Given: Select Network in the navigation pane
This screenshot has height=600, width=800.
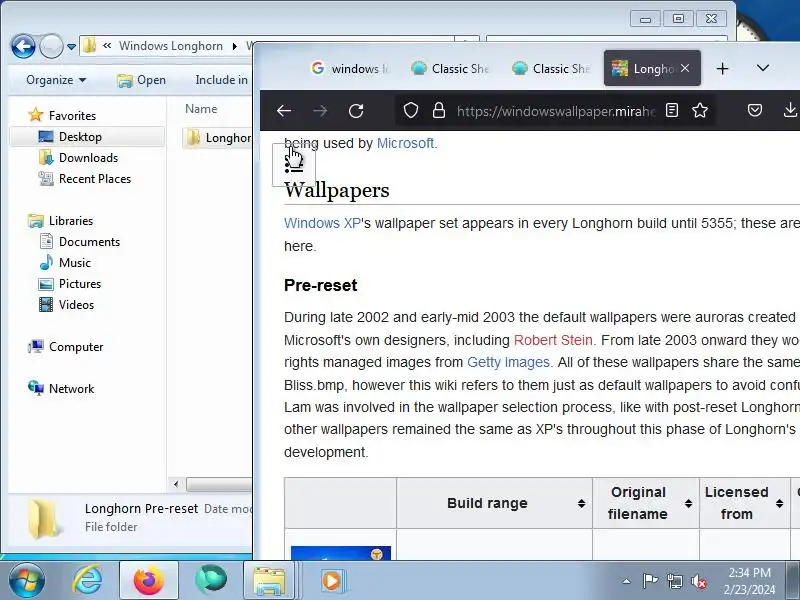Looking at the screenshot, I should coord(71,389).
